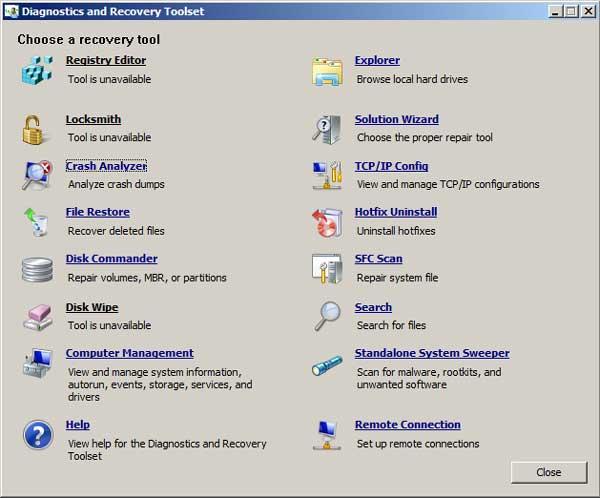Screen dimensions: 600x498
Task: Click the 'Uninstall hotfixes' description
Action: coord(396,231)
